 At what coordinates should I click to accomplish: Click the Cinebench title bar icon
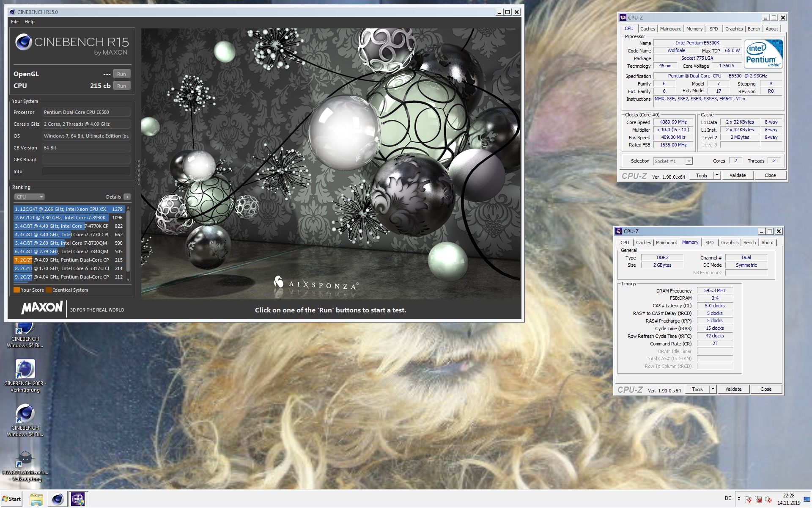pyautogui.click(x=12, y=12)
